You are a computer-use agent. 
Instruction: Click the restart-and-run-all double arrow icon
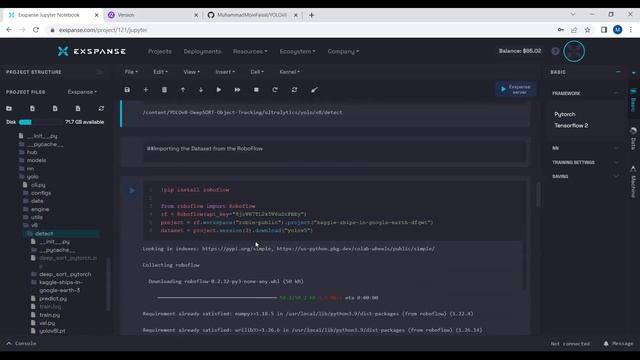(x=294, y=90)
